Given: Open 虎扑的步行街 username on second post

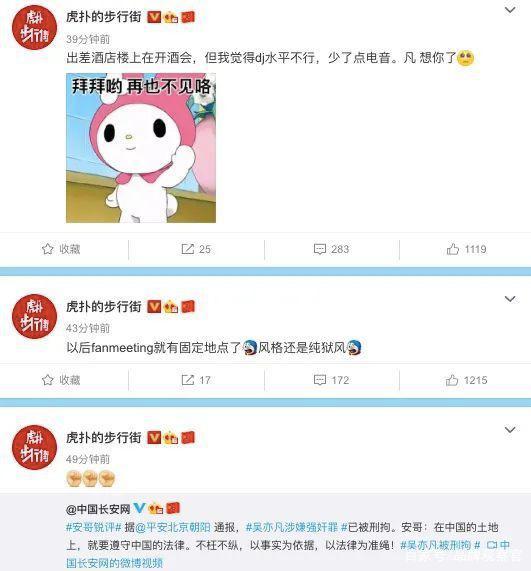Looking at the screenshot, I should tap(103, 307).
